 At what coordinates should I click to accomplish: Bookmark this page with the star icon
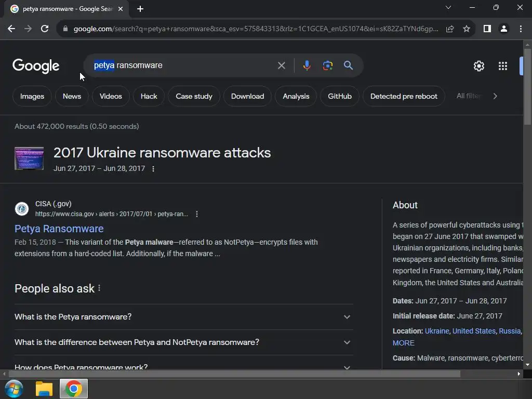467,29
